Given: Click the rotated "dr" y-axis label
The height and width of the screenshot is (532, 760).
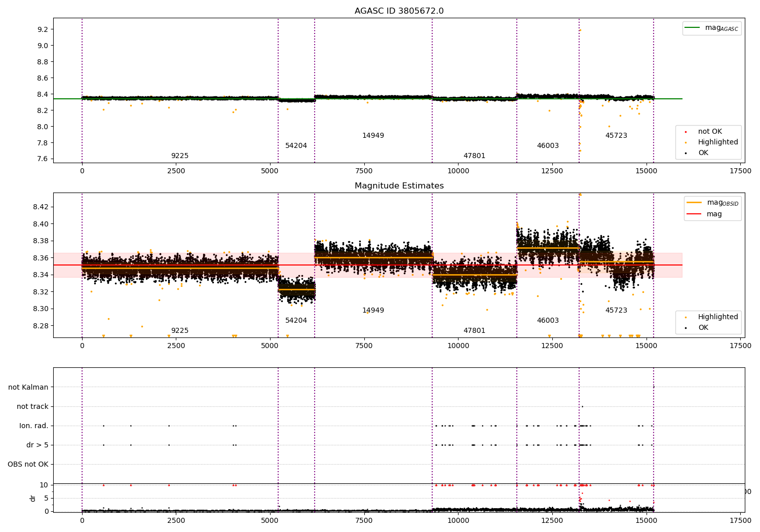Looking at the screenshot, I should point(33,498).
